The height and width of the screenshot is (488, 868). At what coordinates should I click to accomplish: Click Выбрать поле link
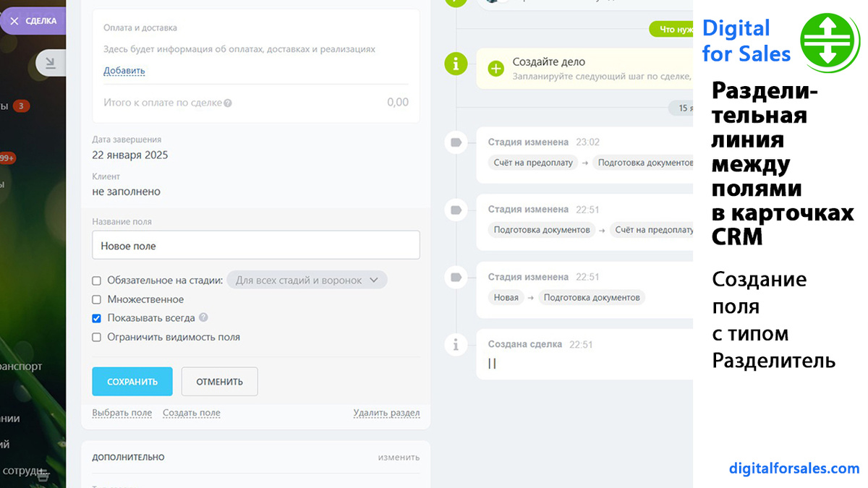[122, 413]
